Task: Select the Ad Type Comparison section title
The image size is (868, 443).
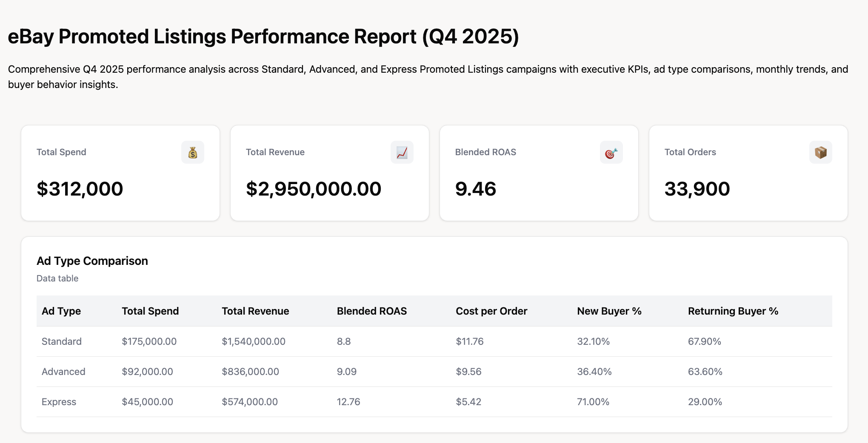Action: [x=92, y=261]
